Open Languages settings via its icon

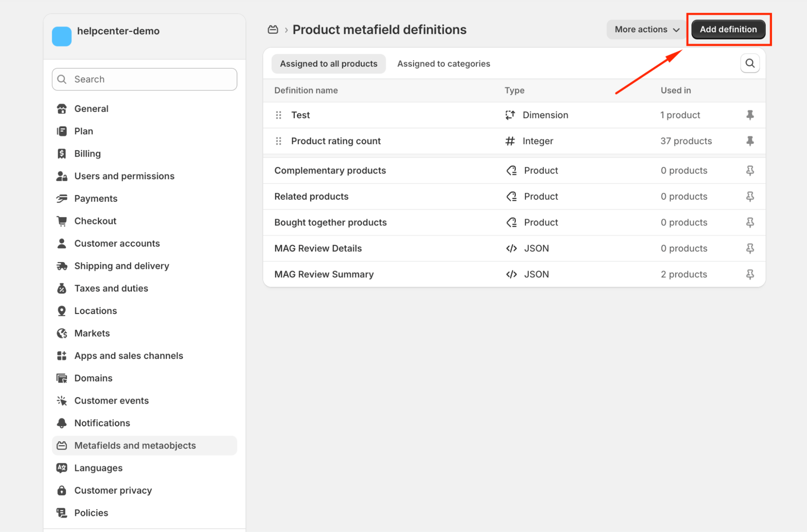coord(62,468)
